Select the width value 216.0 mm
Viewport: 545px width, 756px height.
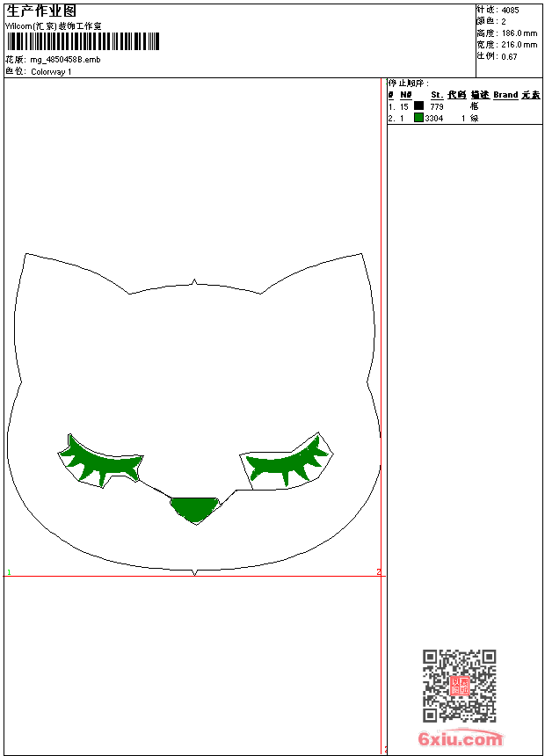[520, 45]
